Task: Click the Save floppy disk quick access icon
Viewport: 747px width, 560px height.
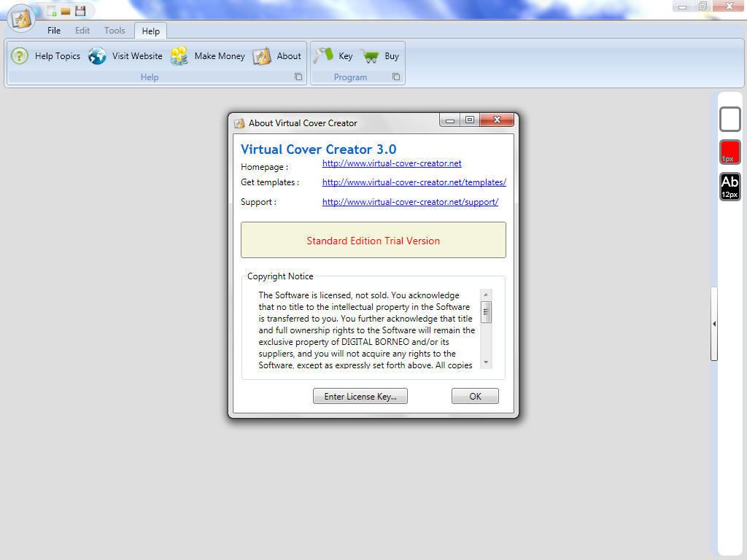Action: (80, 11)
